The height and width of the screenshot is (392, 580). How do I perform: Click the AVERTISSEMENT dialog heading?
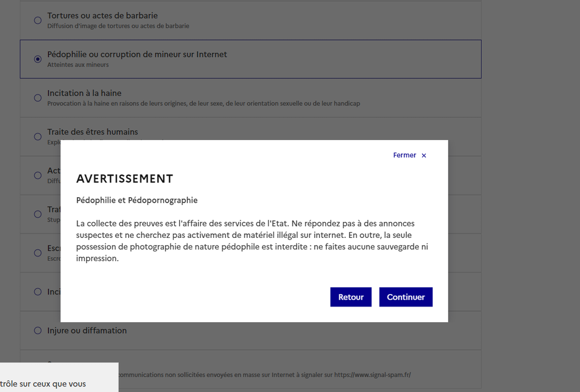click(125, 179)
